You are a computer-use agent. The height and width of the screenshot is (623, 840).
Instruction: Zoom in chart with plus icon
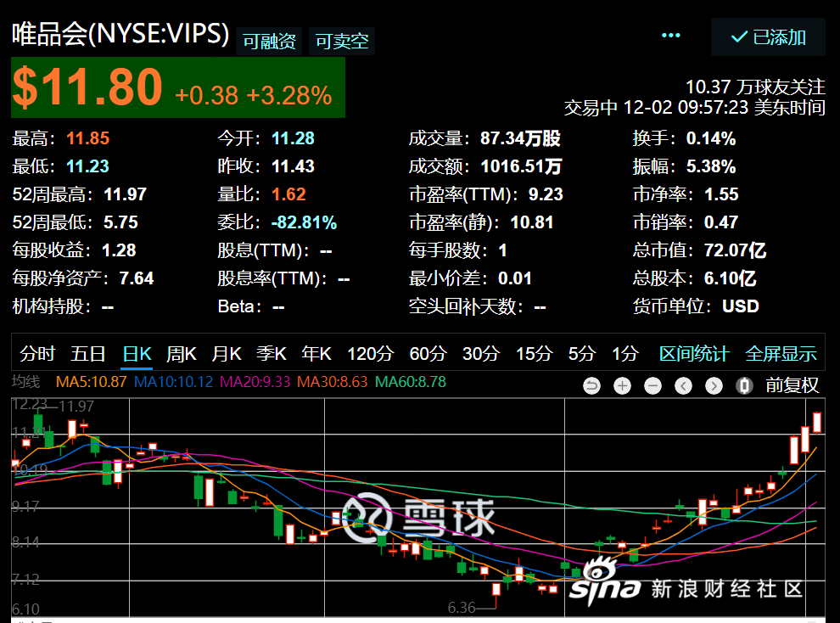[622, 385]
